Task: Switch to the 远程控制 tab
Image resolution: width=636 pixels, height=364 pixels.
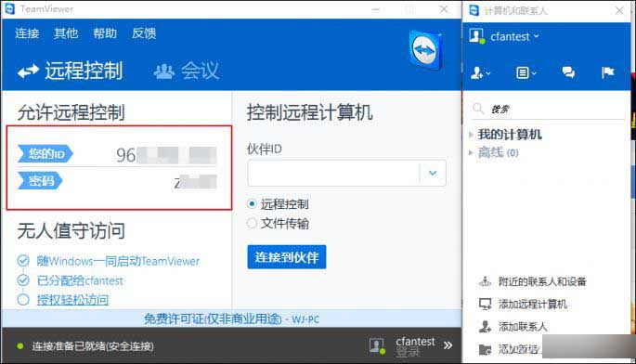Action: click(x=70, y=71)
